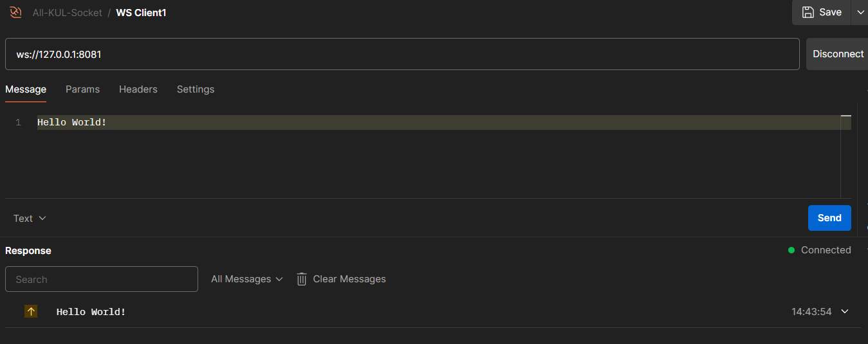Open the Settings tab
This screenshot has height=344, width=868.
point(196,89)
